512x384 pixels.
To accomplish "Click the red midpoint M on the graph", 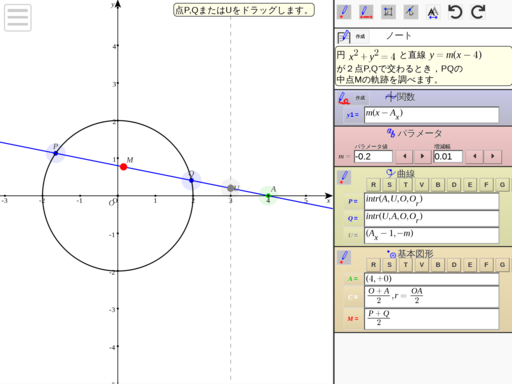I will [124, 167].
